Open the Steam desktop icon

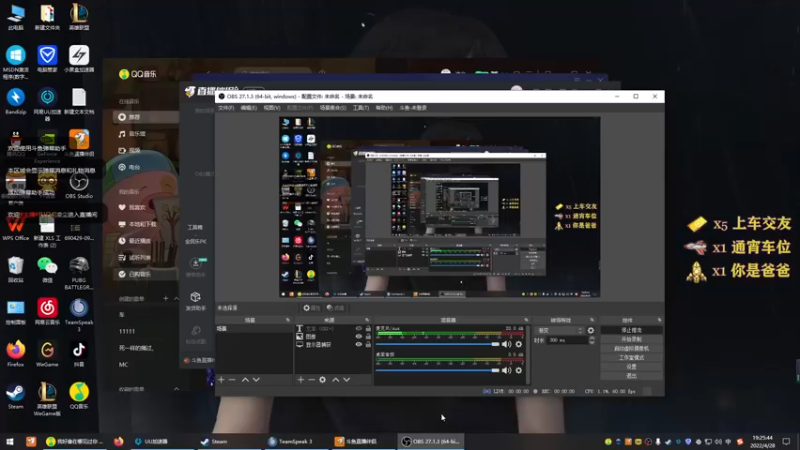pos(15,396)
